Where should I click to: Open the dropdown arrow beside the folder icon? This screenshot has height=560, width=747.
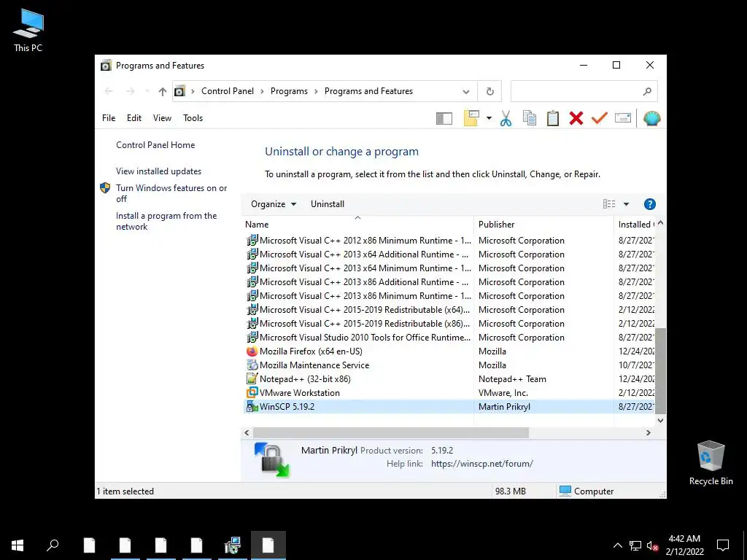coord(489,118)
